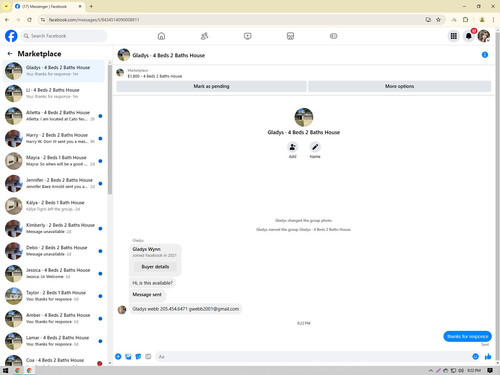Open Chrome extensions puzzle icon
Screen dimensions: 500x375
click(x=466, y=20)
